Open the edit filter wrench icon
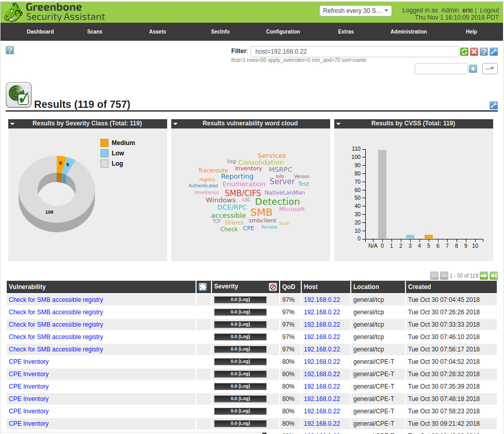Image resolution: width=504 pixels, height=434 pixels. point(494,52)
